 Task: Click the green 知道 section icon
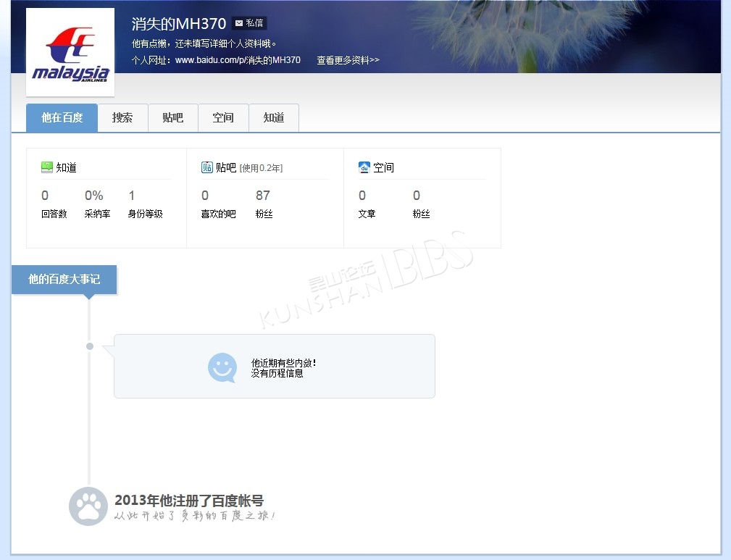[x=47, y=167]
